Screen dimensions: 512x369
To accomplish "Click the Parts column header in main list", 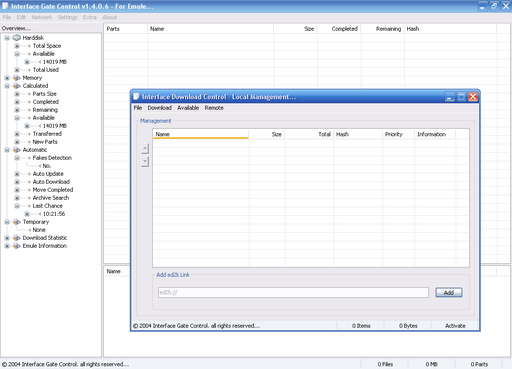I will tap(126, 29).
